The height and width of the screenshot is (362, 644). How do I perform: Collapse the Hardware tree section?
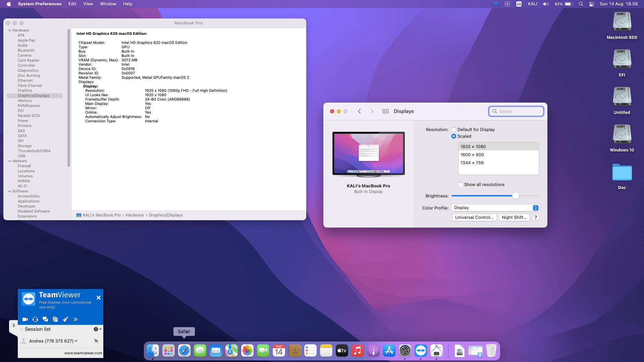coord(10,31)
